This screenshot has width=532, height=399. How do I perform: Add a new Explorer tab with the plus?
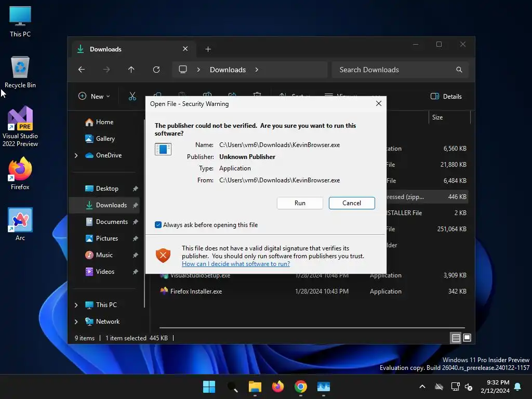208,49
